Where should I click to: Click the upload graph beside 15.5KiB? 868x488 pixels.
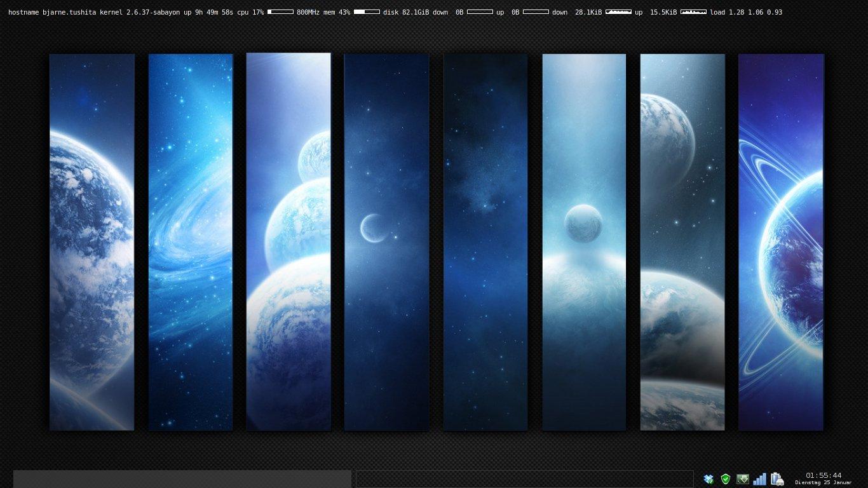point(693,12)
